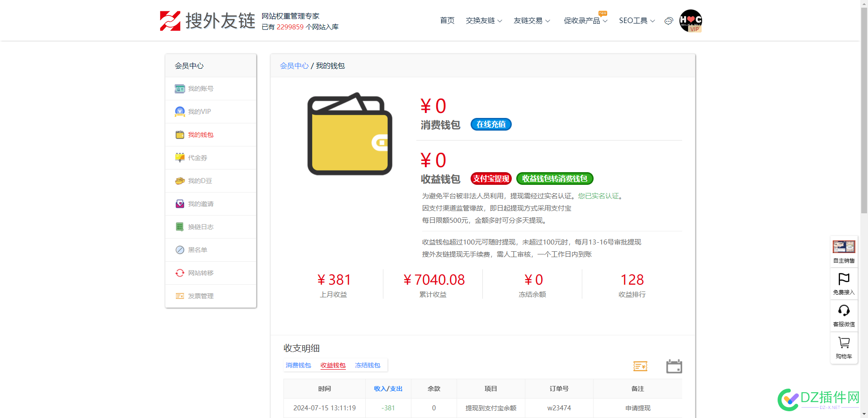Click the orange bill icon above the table
Image resolution: width=868 pixels, height=418 pixels.
point(640,366)
